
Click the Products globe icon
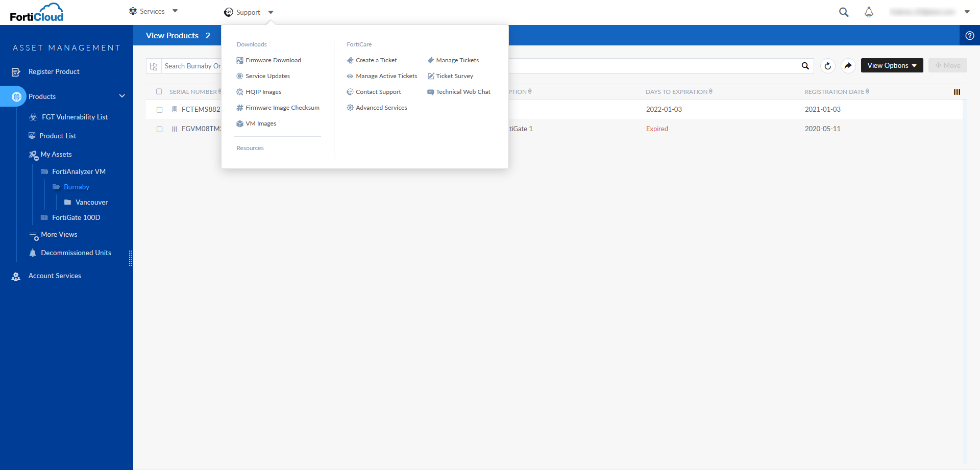tap(16, 96)
